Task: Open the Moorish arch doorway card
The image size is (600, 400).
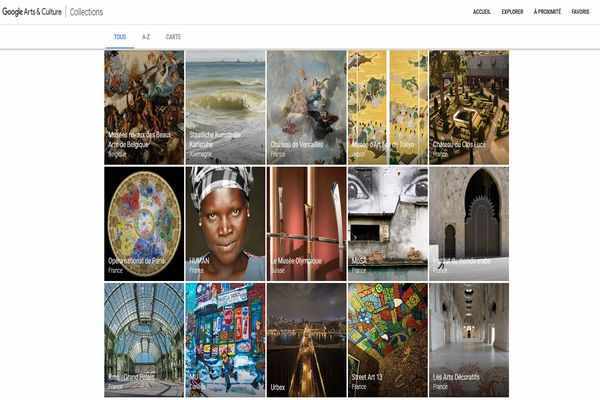Action: pyautogui.click(x=469, y=224)
